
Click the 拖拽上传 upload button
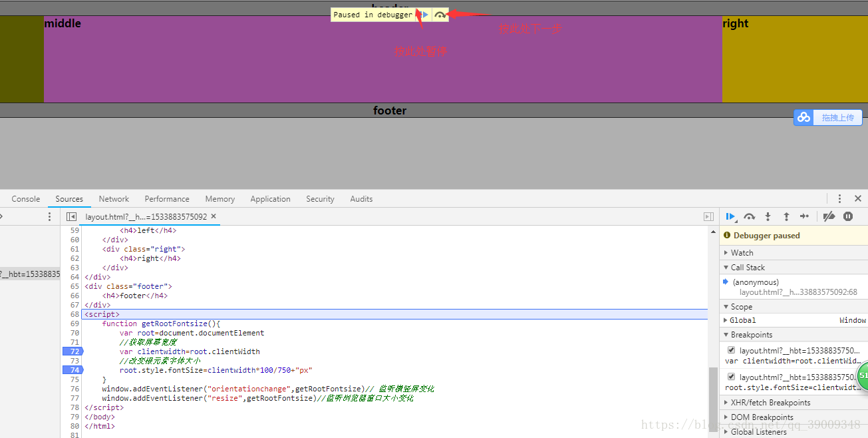click(837, 118)
